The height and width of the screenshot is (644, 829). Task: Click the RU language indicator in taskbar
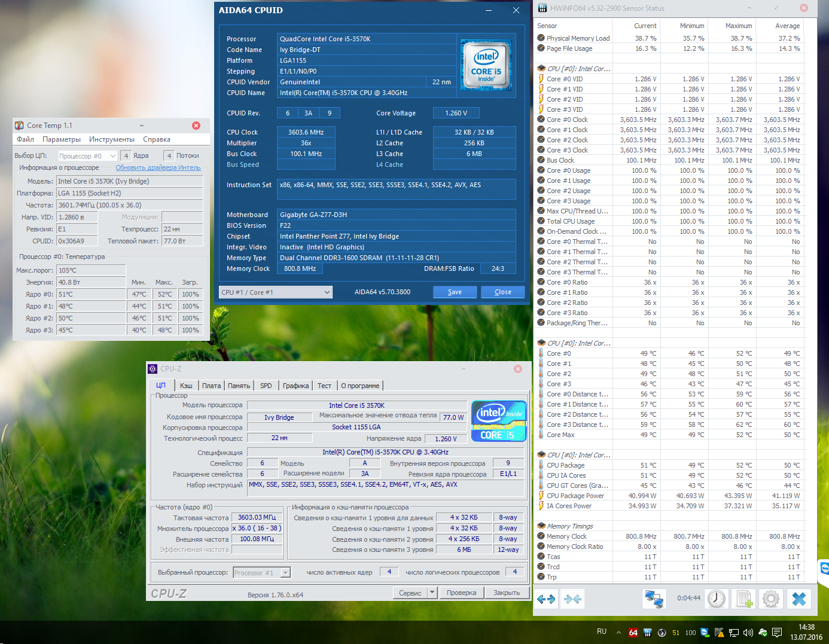pyautogui.click(x=602, y=631)
